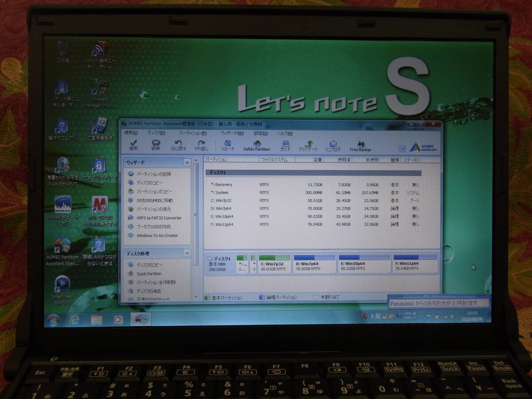532x399 pixels.
Task: Open Internet Explorer from the taskbar
Action: pos(75,319)
